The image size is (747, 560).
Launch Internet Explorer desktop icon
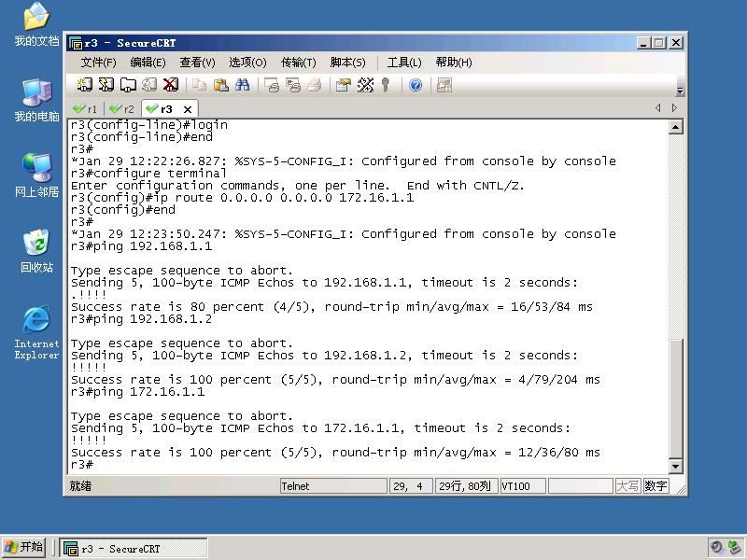[x=36, y=332]
